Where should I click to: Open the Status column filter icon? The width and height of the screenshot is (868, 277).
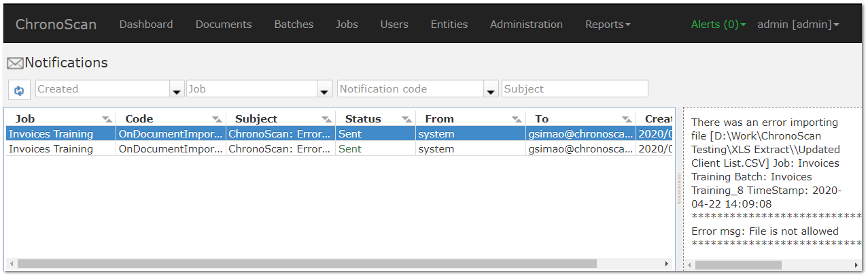(406, 119)
